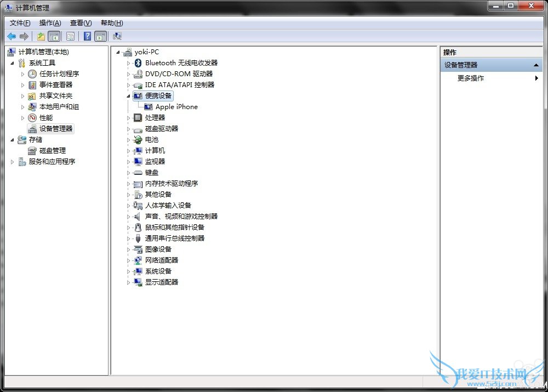Expand the 本地用户和组 node arrow
This screenshot has height=392, width=548.
click(x=22, y=107)
